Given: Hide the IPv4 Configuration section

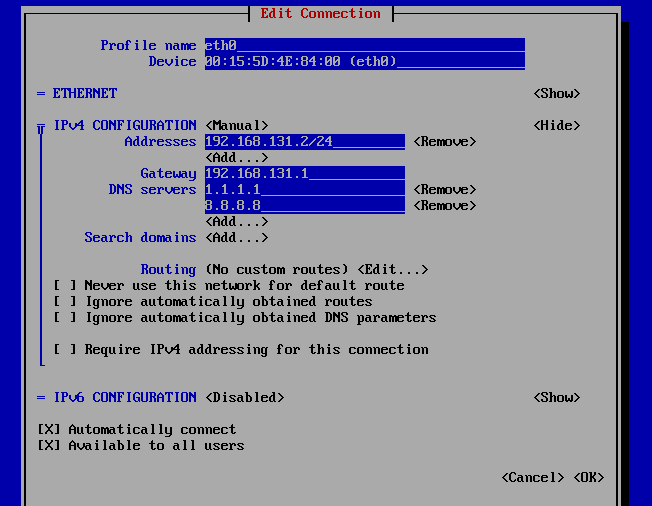Looking at the screenshot, I should click(556, 125).
